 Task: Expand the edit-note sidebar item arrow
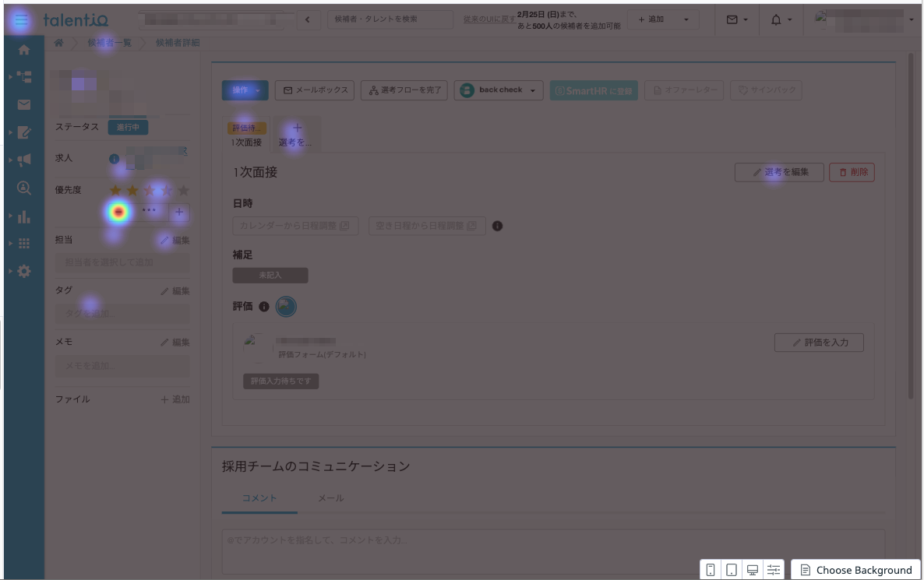[x=11, y=132]
